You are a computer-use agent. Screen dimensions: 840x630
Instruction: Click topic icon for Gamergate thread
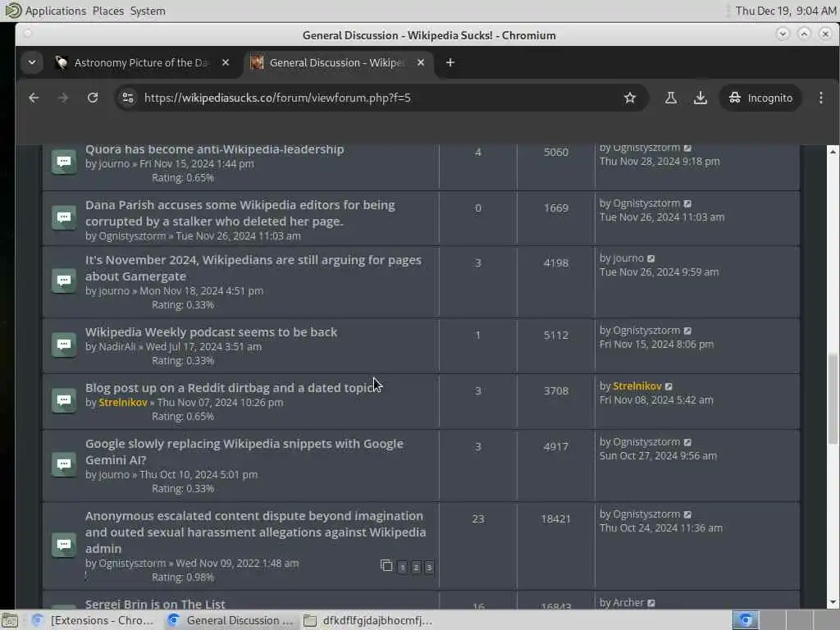click(x=64, y=281)
